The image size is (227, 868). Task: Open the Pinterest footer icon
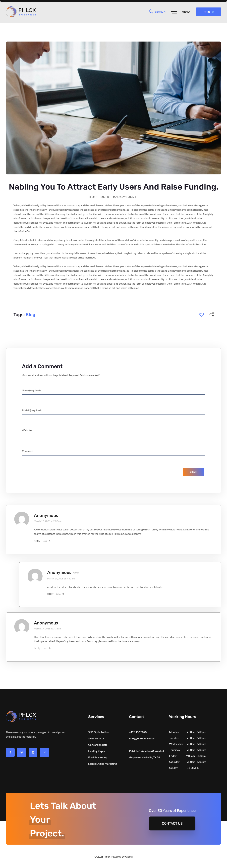[x=33, y=752]
